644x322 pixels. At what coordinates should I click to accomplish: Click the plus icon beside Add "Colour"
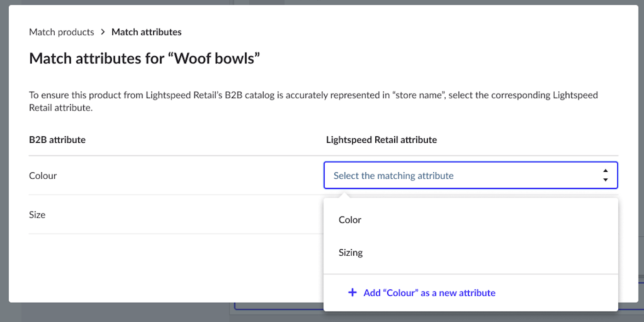tap(352, 293)
